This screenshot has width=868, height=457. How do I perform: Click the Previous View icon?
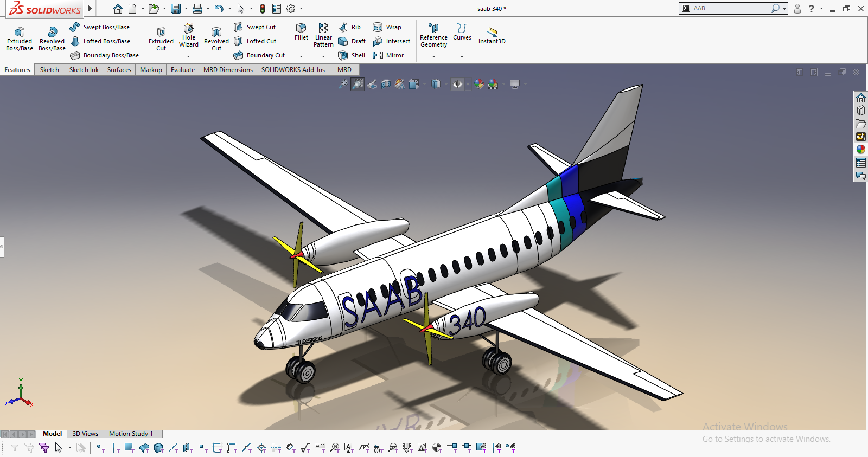coord(372,84)
